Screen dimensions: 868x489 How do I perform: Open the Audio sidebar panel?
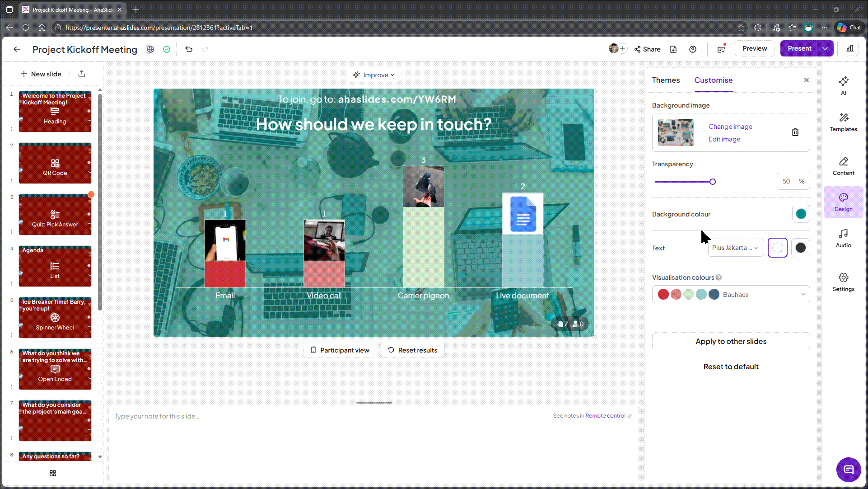pos(843,238)
